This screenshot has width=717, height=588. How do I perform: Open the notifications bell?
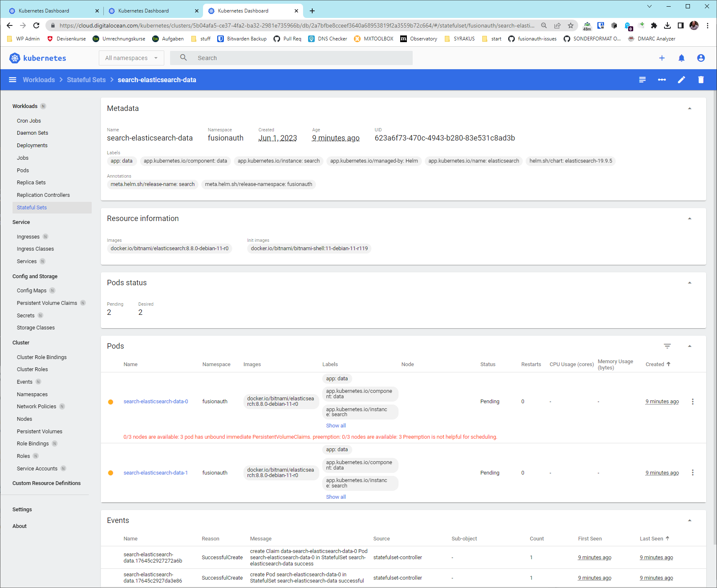tap(682, 58)
